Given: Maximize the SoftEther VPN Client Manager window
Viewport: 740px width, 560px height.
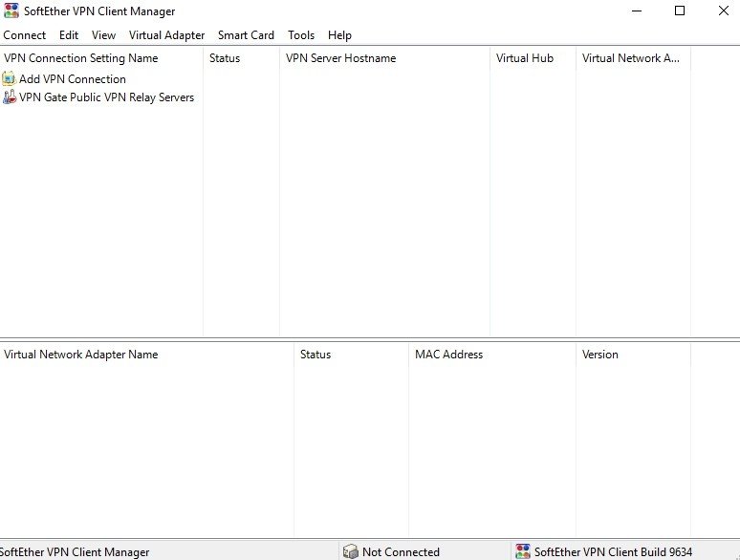Looking at the screenshot, I should pyautogui.click(x=680, y=11).
